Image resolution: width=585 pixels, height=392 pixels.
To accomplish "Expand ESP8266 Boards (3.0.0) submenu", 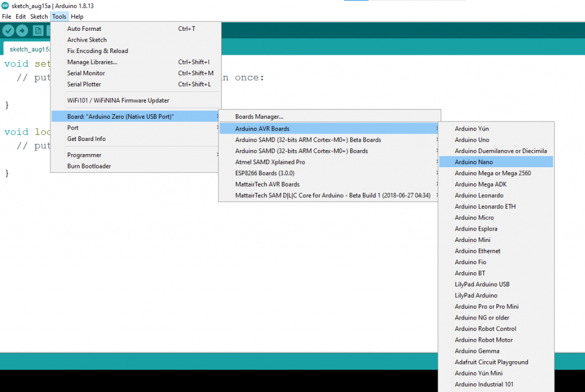I will pos(330,173).
